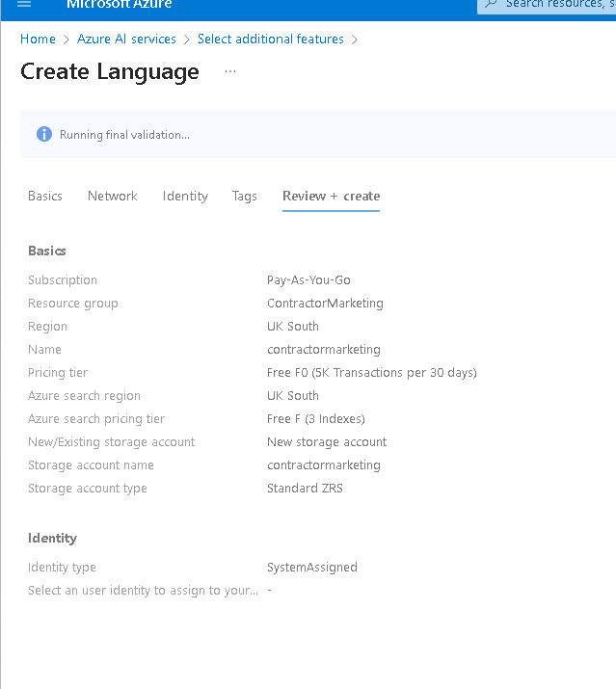Click the Identity section heading
The width and height of the screenshot is (616, 689).
point(52,539)
